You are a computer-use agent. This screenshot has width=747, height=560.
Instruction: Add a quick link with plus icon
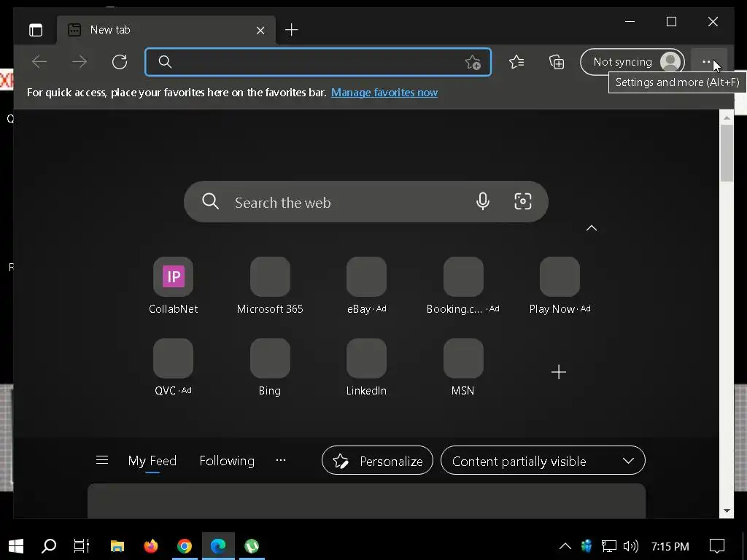559,372
